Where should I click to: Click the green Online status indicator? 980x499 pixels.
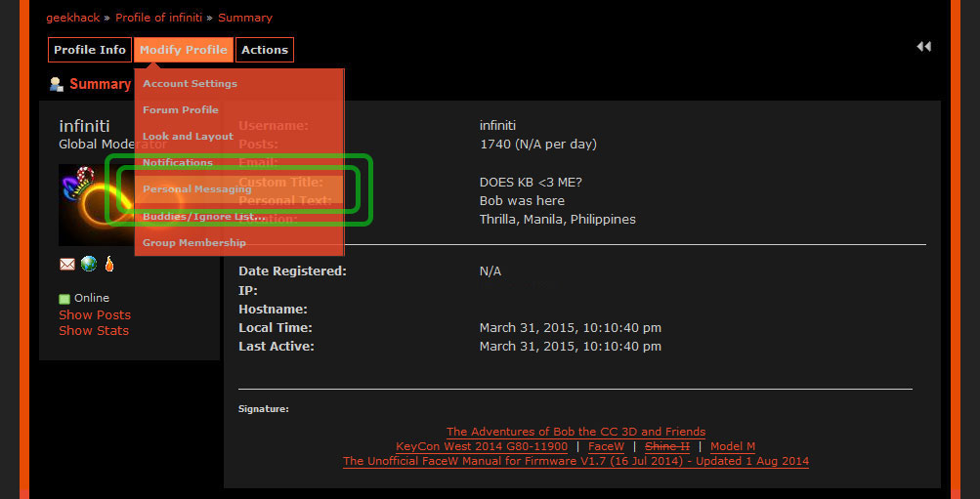click(64, 299)
